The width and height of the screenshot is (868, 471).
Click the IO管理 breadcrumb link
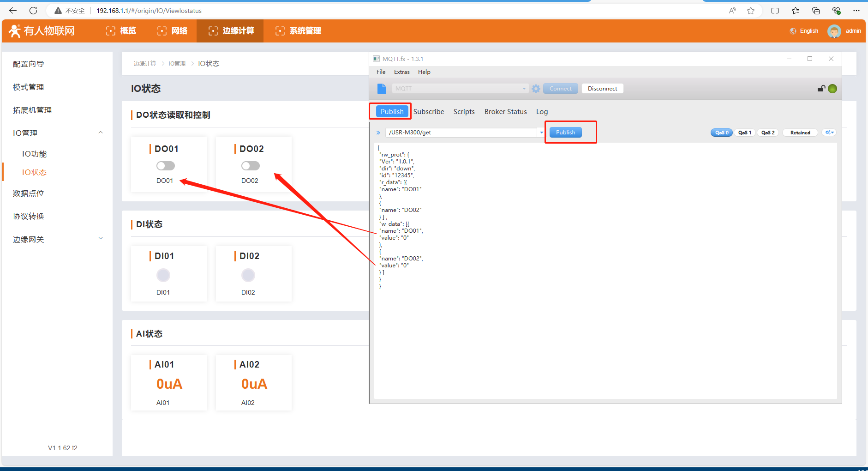click(x=177, y=64)
